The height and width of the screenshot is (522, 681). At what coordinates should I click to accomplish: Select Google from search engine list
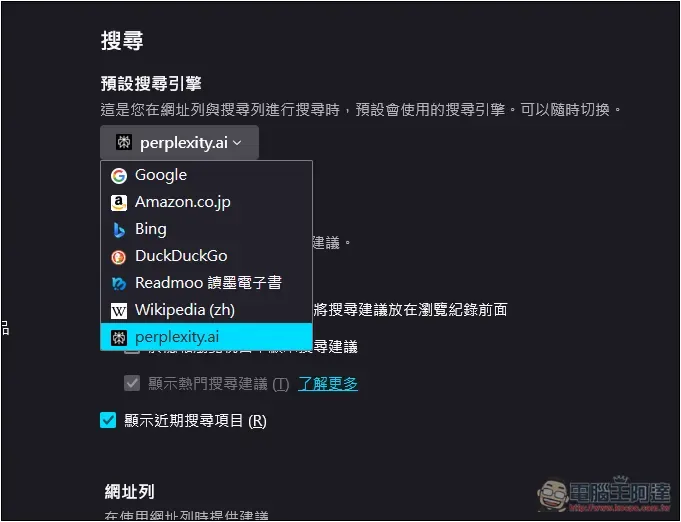[x=206, y=175]
